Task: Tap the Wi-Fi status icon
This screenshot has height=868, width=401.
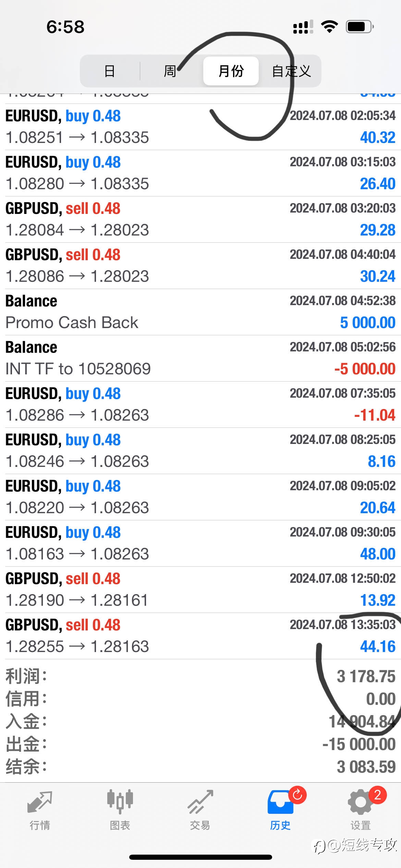Action: pyautogui.click(x=329, y=26)
